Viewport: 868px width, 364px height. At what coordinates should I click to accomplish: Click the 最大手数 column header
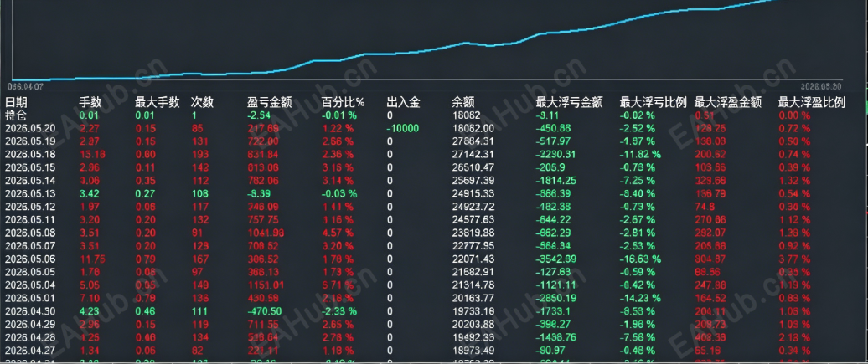158,102
